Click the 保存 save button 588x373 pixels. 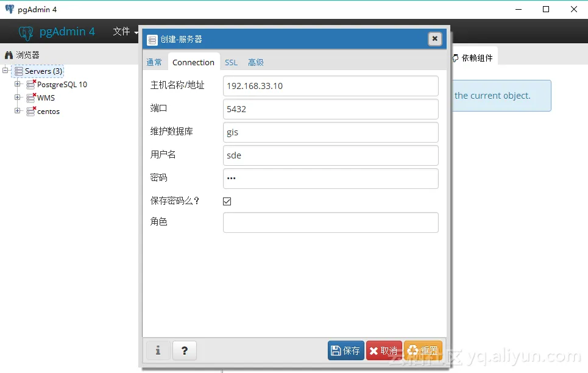pos(345,350)
